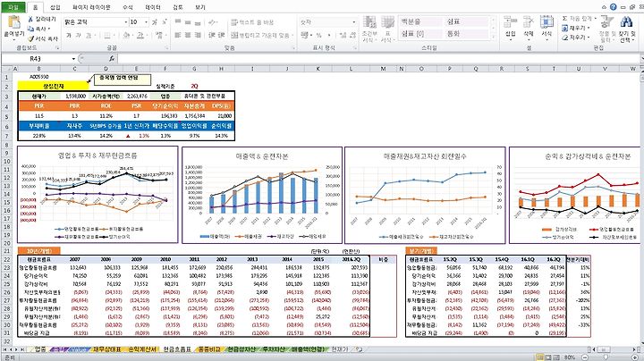
Task: Open Excel Help question mark icon
Action: click(x=614, y=7)
